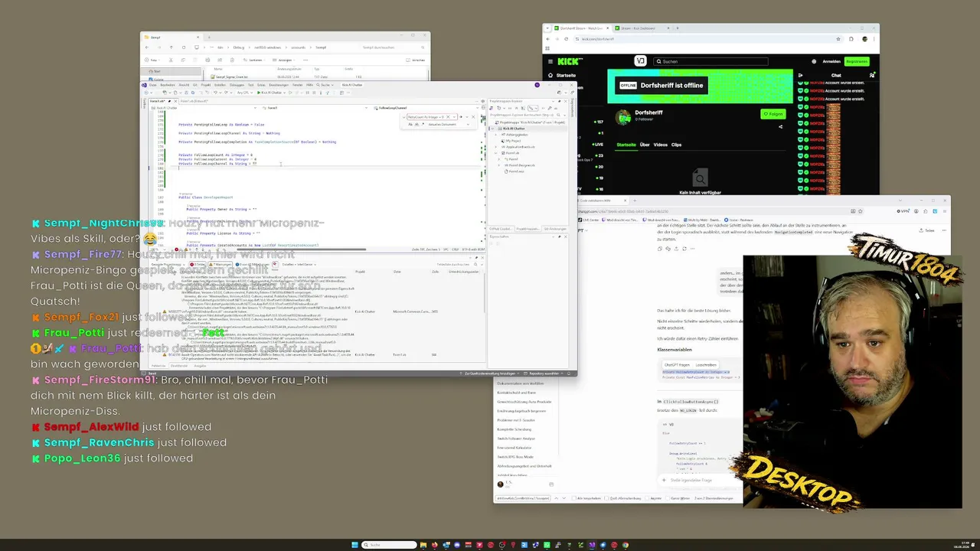
Task: Click the cut icon in File Explorer toolbar
Action: [171, 60]
